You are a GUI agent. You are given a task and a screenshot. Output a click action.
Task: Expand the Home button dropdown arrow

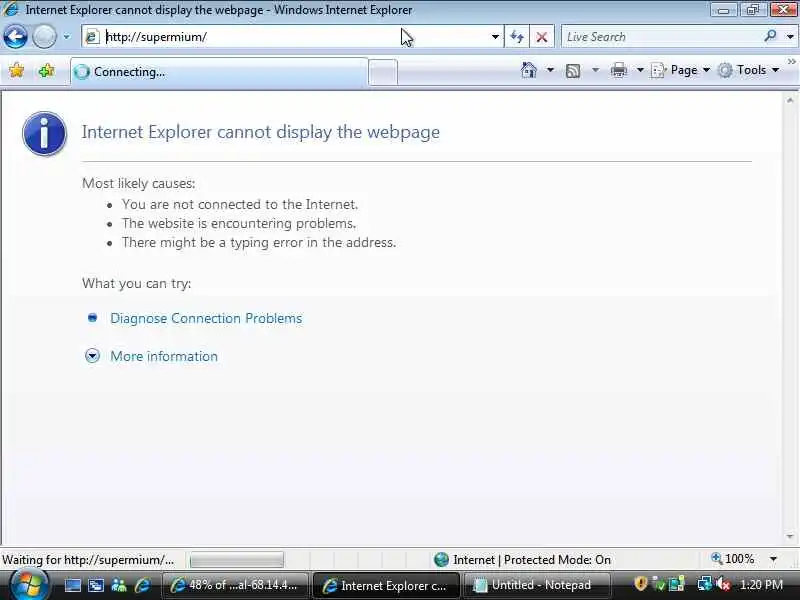click(550, 70)
